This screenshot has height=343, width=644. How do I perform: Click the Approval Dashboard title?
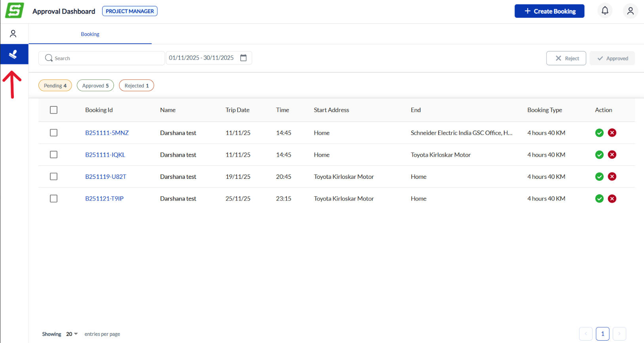tap(64, 11)
